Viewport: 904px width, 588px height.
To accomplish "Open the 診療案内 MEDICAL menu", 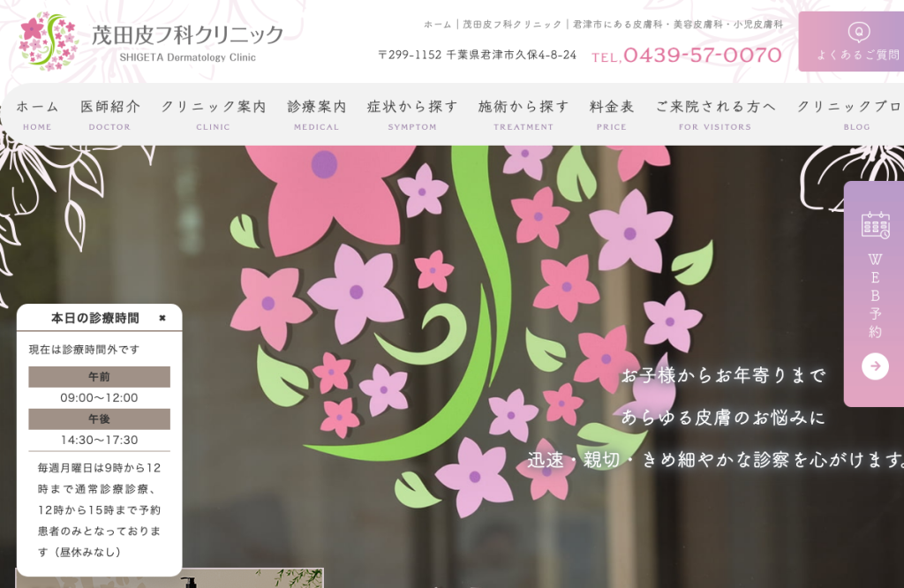I will pos(317,114).
